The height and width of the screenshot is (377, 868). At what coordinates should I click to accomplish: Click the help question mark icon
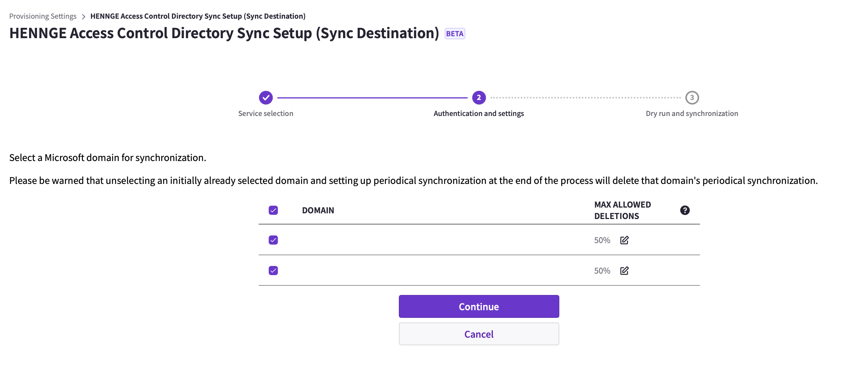[x=685, y=210]
